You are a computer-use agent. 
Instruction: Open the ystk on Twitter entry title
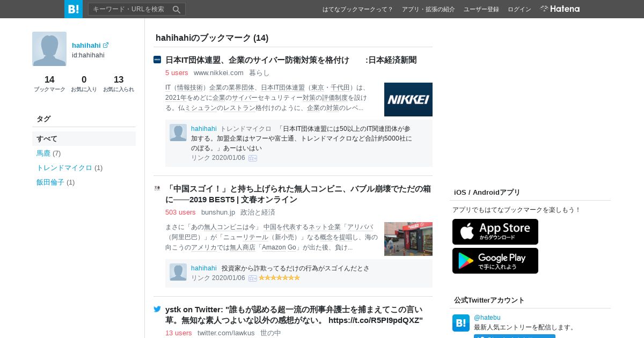[x=294, y=314]
